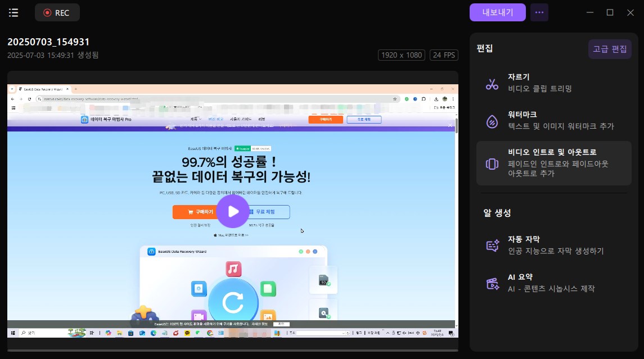Screen dimensions: 644x359
Task: Open the recording list hamburger menu
Action: click(x=13, y=12)
